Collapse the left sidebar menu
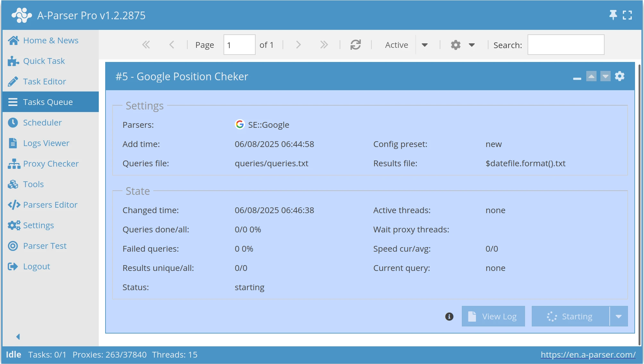Image resolution: width=644 pixels, height=364 pixels. pos(18,336)
